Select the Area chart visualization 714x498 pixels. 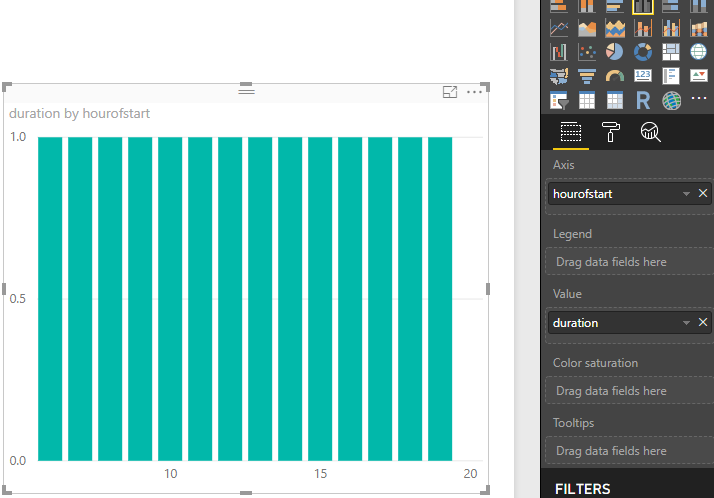(x=586, y=29)
